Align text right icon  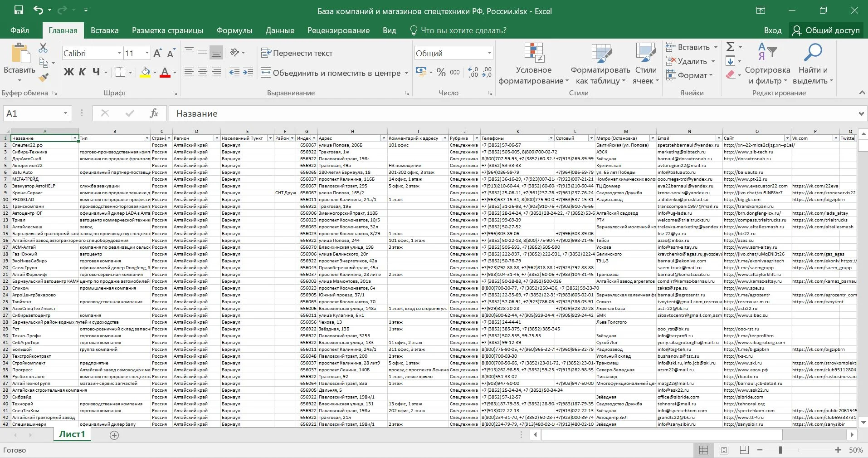pyautogui.click(x=216, y=73)
